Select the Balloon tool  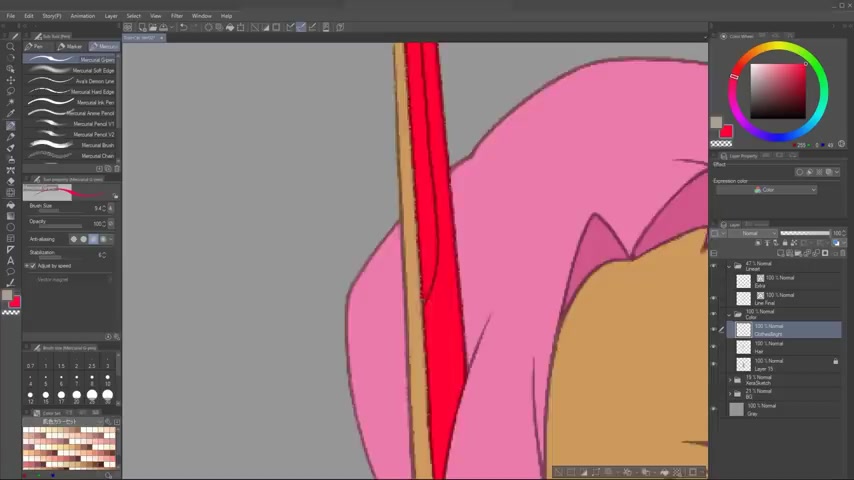point(10,271)
